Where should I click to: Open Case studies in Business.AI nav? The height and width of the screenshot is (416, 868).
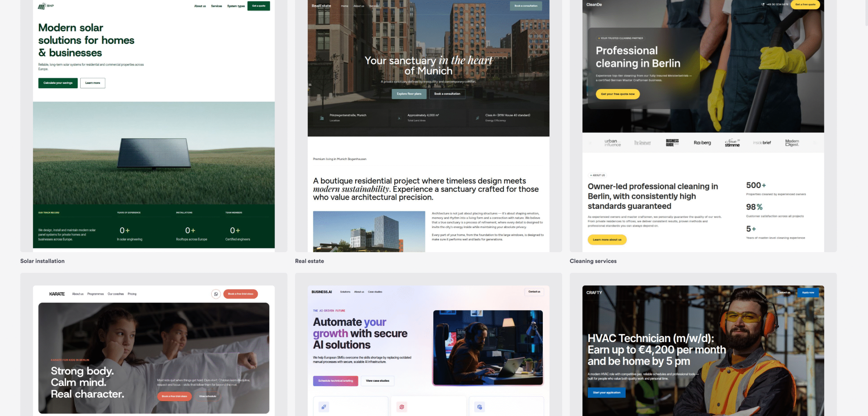coord(375,292)
